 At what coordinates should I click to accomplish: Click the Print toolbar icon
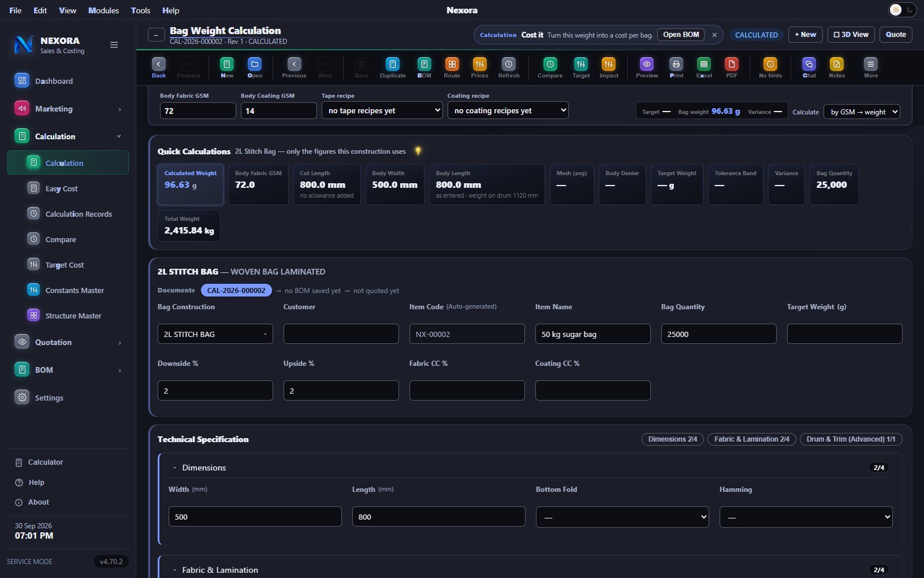click(x=676, y=64)
